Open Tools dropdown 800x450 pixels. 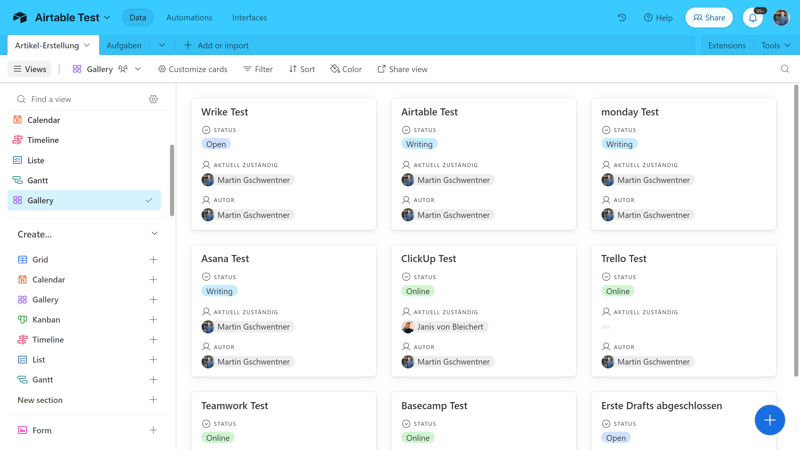tap(776, 45)
